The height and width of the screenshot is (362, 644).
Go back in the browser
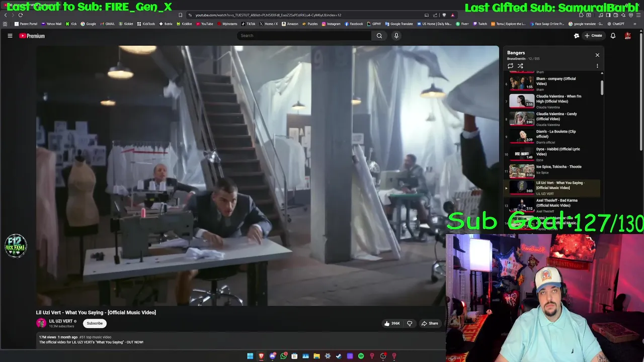pos(6,15)
